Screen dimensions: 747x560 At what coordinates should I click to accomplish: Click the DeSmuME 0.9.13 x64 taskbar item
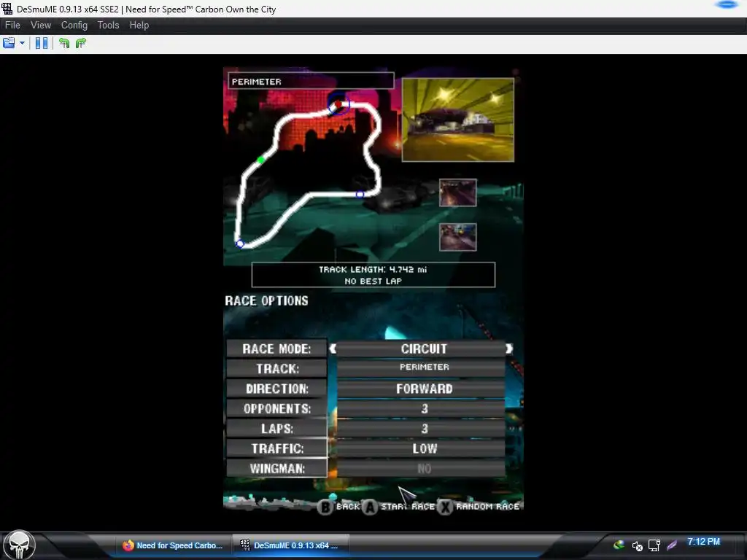point(290,545)
